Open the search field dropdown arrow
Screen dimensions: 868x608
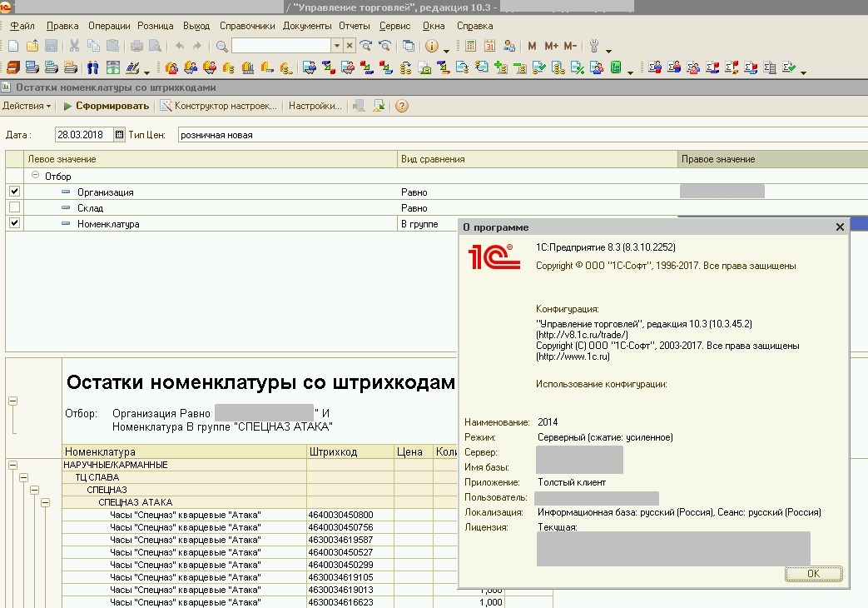[336, 46]
